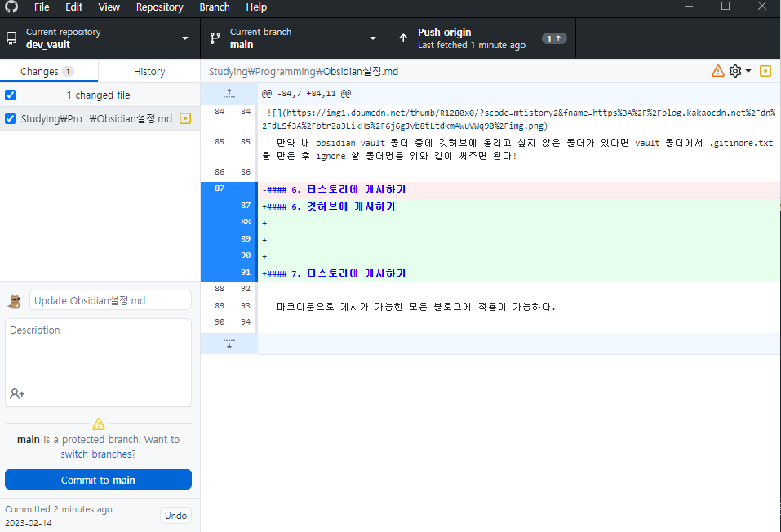The image size is (781, 532).
Task: Click the branch icon beside main
Action: [215, 38]
